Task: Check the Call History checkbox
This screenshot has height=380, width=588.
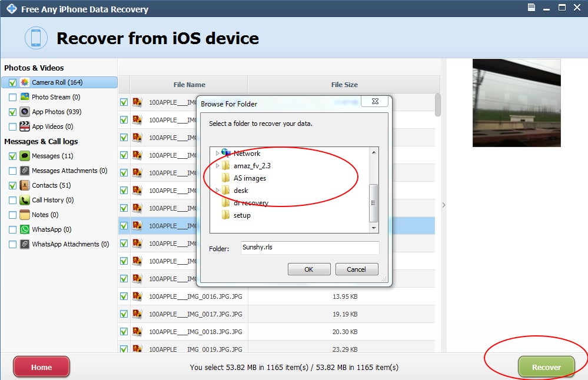Action: 12,201
